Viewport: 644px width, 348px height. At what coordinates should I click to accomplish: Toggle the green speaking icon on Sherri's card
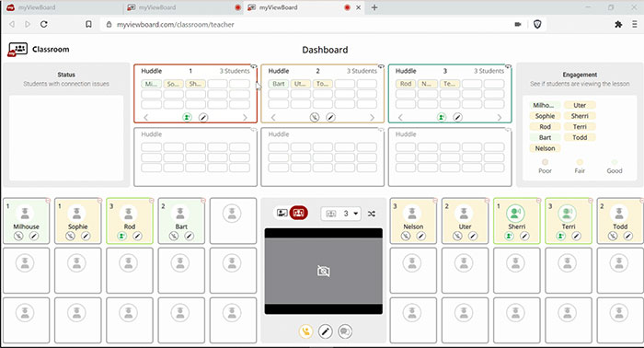(510, 236)
